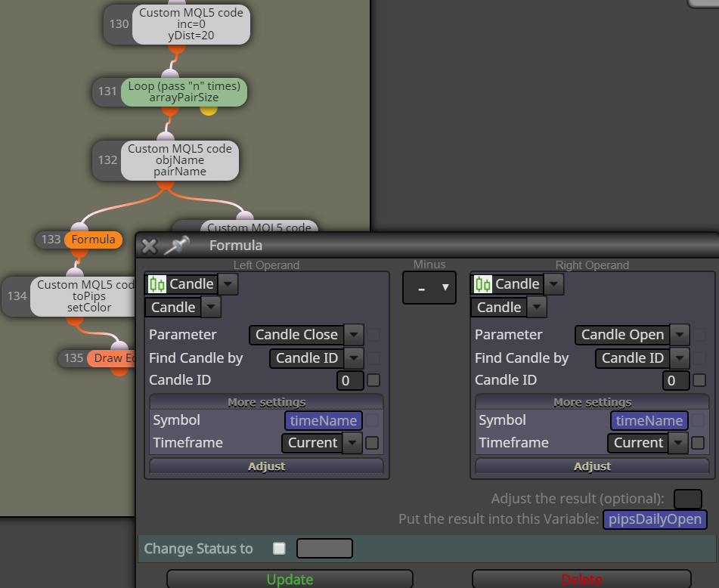Click the candle icon in Right Operand

[x=483, y=284]
